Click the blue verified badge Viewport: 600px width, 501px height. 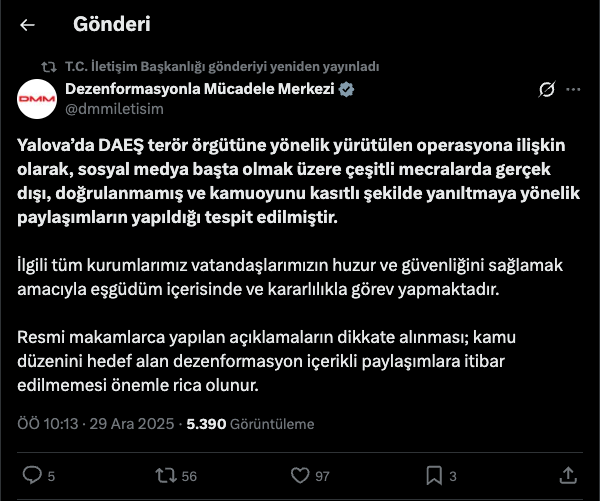347,89
